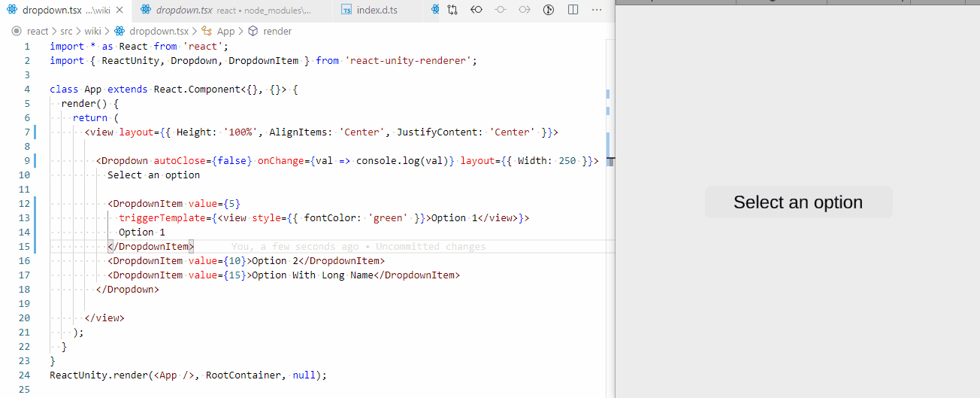The height and width of the screenshot is (398, 980).
Task: Switch to the dropdown.tsx wiki tab
Action: (66, 11)
